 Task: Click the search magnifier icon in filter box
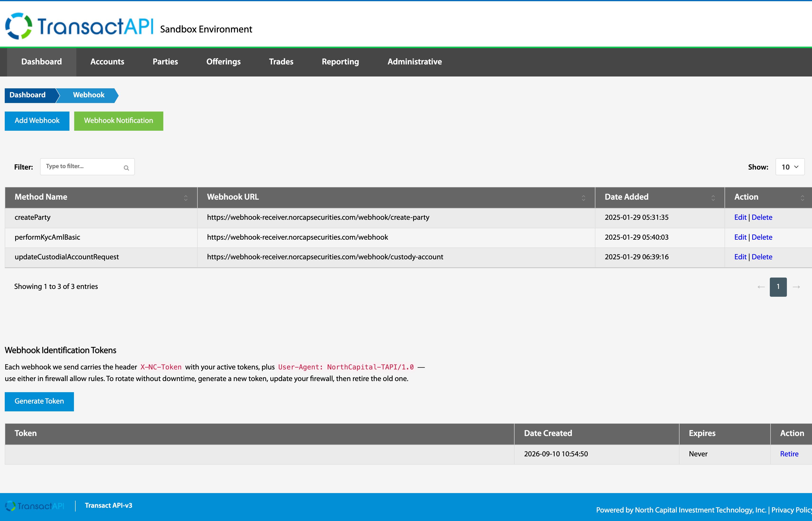126,168
